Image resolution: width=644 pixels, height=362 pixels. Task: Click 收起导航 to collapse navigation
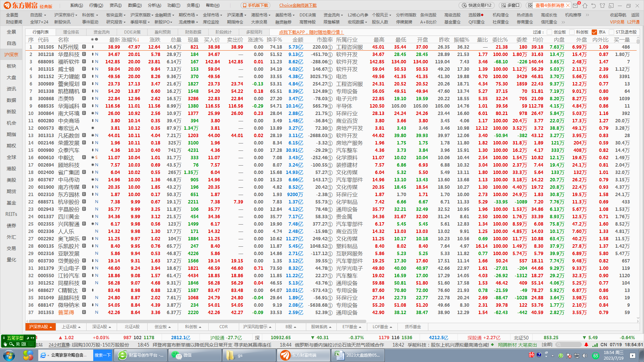[x=618, y=15]
